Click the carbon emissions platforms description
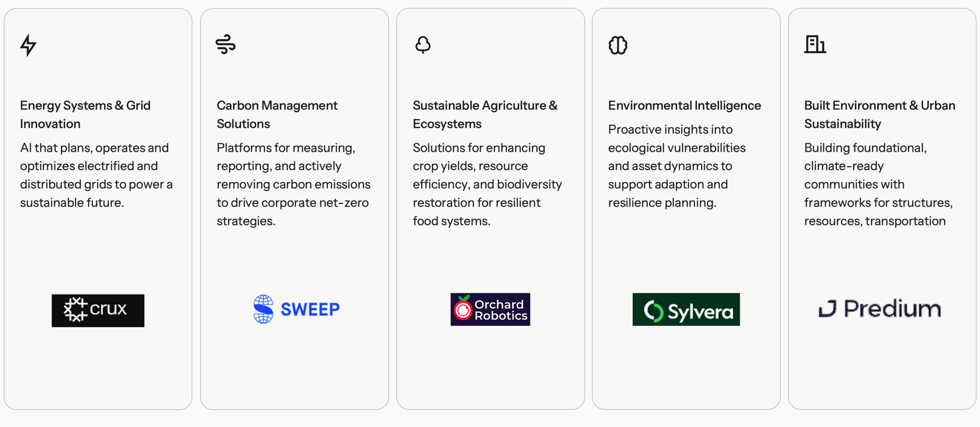Image resolution: width=980 pixels, height=427 pixels. click(293, 184)
